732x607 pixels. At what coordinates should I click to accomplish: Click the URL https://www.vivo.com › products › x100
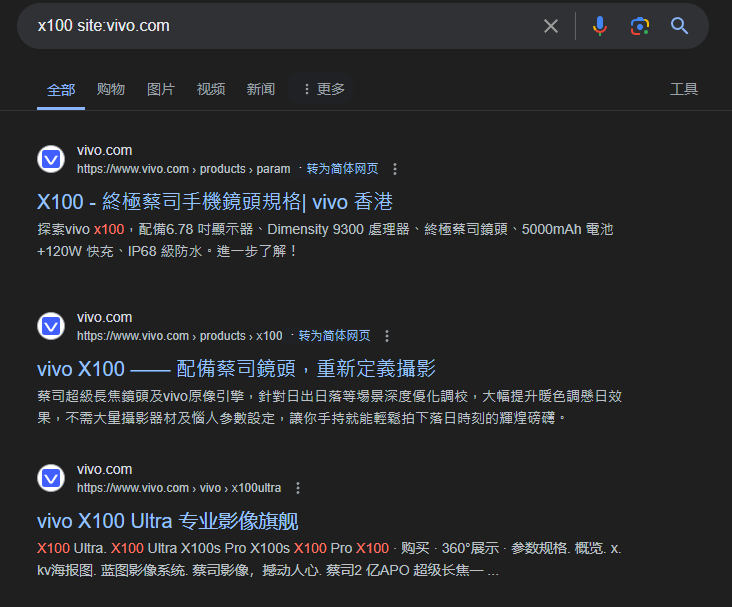[180, 336]
